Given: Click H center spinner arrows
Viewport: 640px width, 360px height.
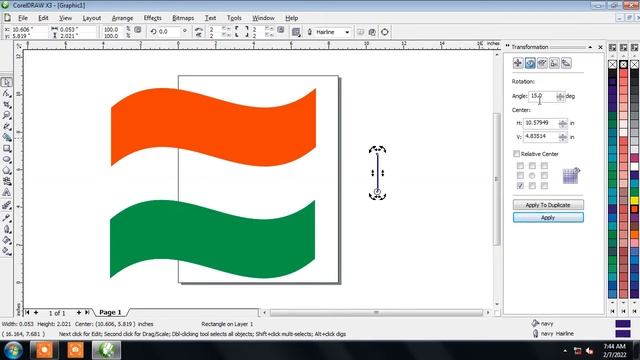Looking at the screenshot, I should (563, 123).
